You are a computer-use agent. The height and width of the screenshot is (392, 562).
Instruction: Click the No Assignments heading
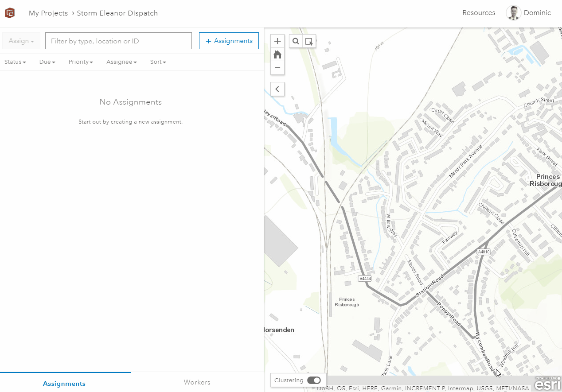(x=131, y=102)
